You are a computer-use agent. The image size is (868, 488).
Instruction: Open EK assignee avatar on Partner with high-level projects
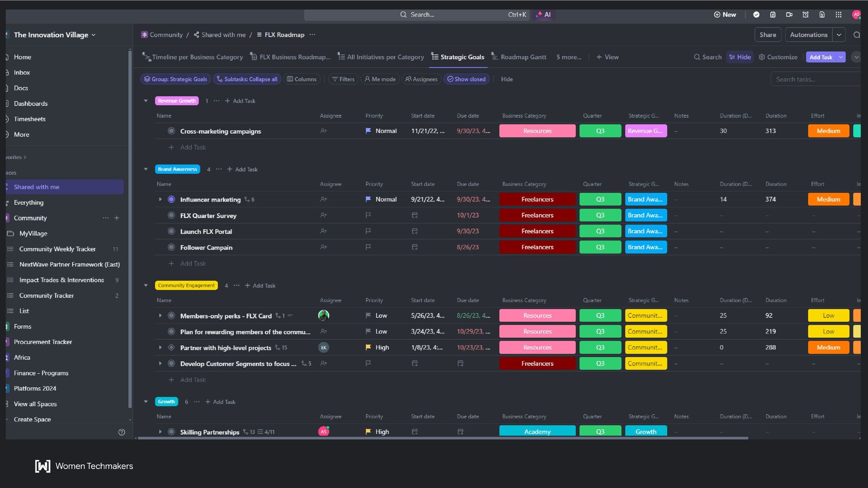[x=324, y=347]
